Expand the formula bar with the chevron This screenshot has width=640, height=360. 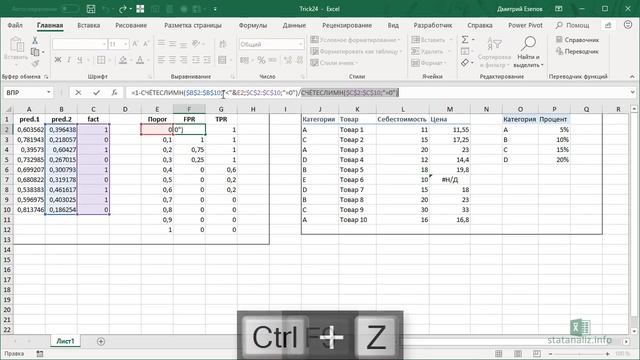(x=632, y=93)
